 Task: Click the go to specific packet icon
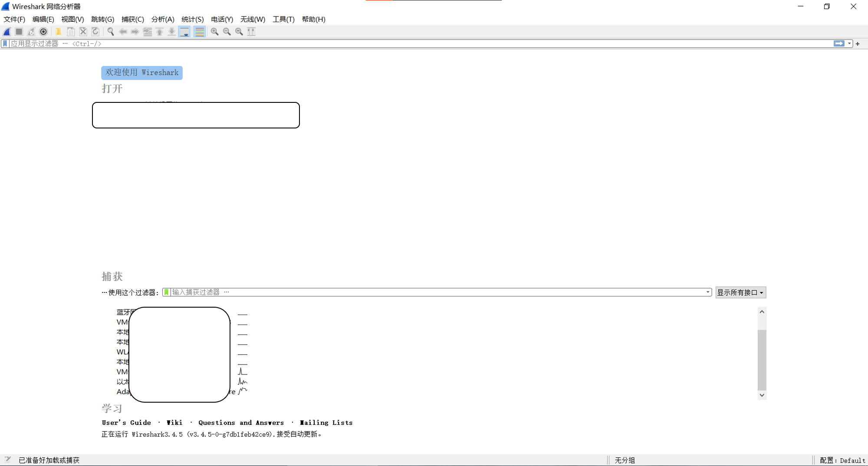pyautogui.click(x=148, y=32)
